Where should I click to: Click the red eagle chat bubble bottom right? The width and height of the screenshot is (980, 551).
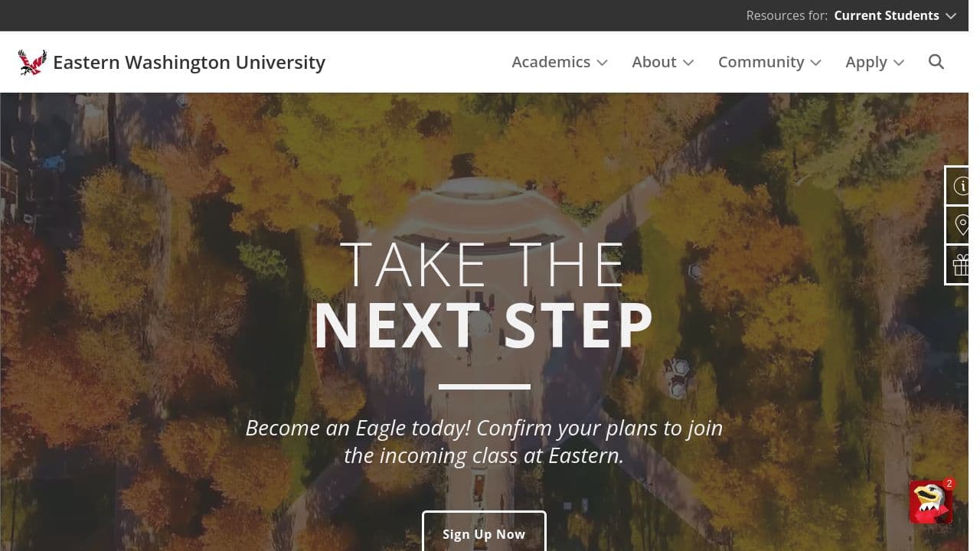click(931, 503)
